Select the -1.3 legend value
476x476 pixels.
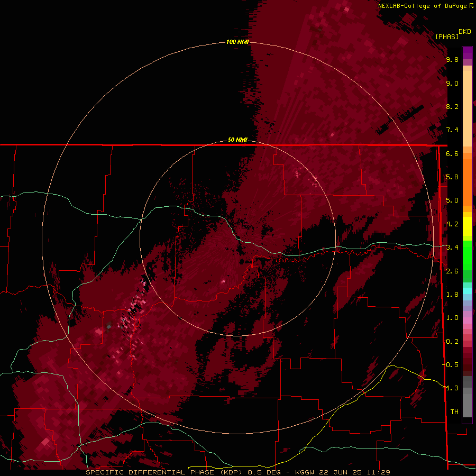450,388
